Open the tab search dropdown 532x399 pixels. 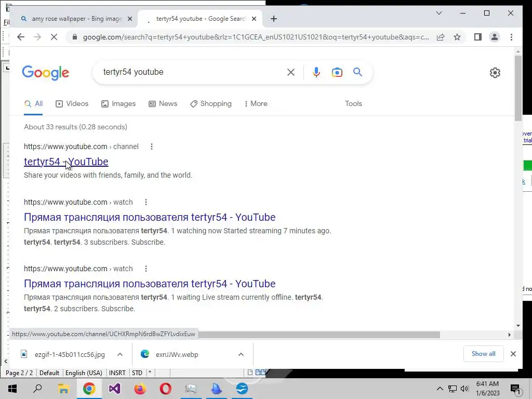coord(438,13)
